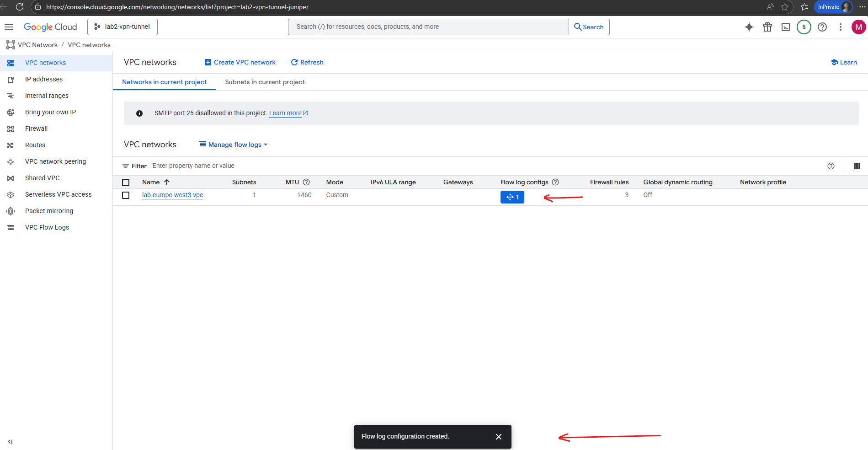Switch to Networks in current project tab
868x450 pixels.
pos(164,82)
